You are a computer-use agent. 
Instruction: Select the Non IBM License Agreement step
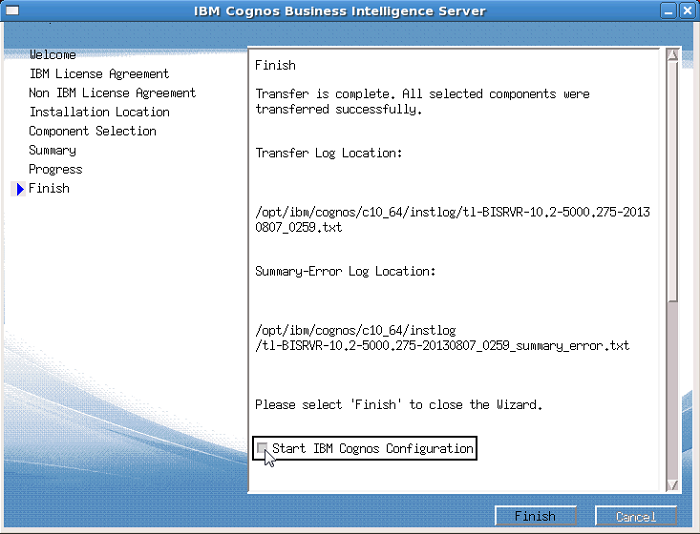pyautogui.click(x=112, y=93)
